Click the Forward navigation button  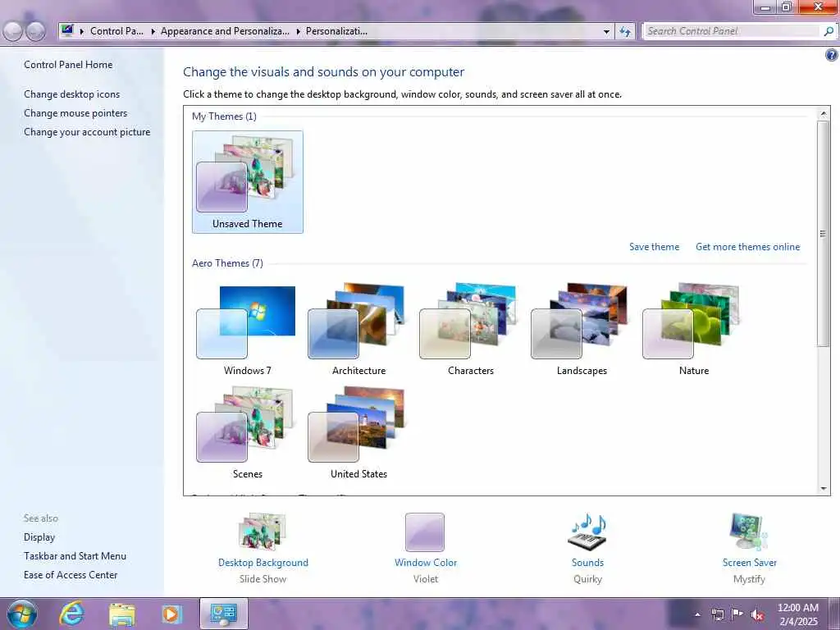pyautogui.click(x=35, y=32)
